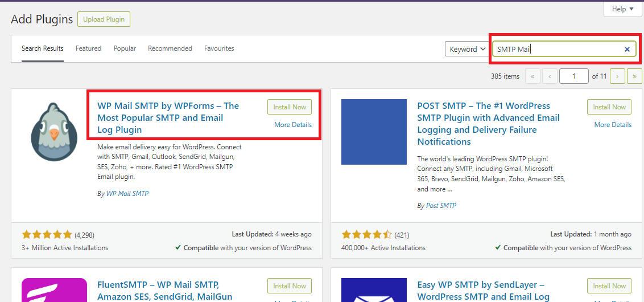Click the FluentSMTP magenta plugin icon
The width and height of the screenshot is (644, 302).
[x=53, y=290]
